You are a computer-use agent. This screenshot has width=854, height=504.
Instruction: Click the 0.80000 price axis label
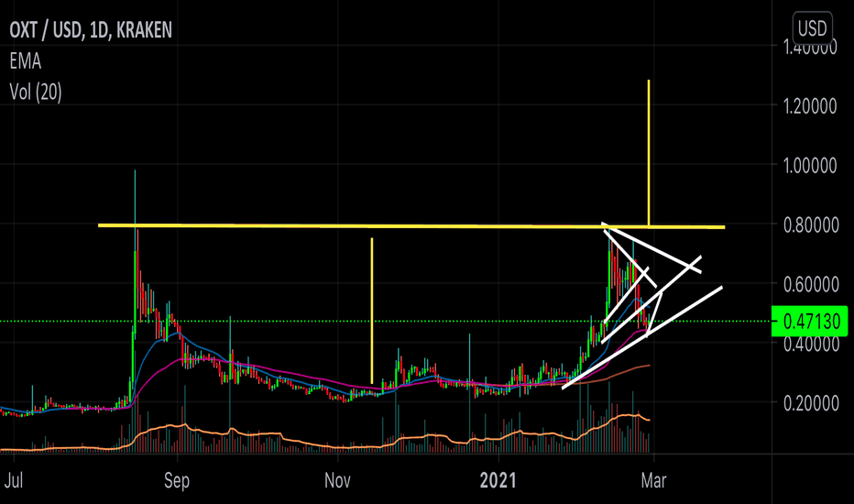810,225
